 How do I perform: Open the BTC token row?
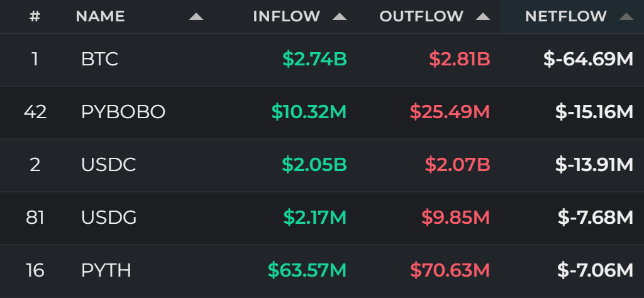322,60
